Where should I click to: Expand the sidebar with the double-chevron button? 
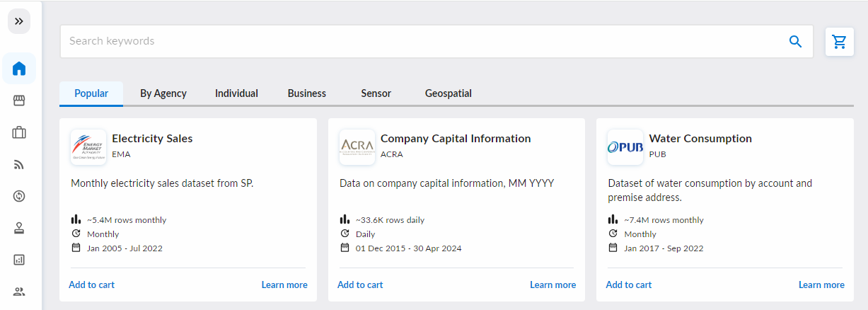point(19,21)
